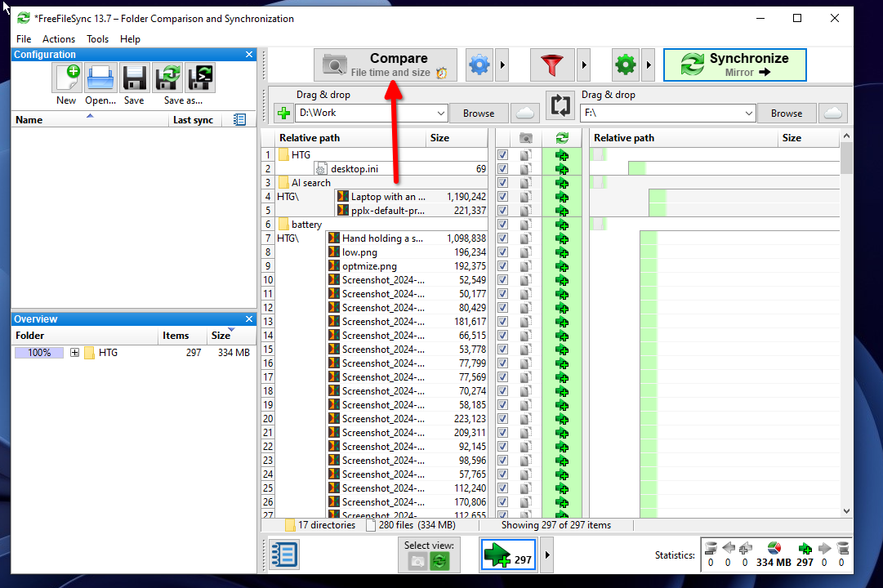883x588 pixels.
Task: Click the Synchronize Mirror button
Action: tap(734, 65)
